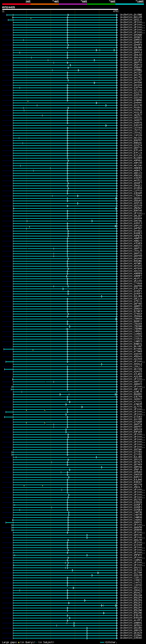This screenshot has width=146, height=644.
Task: Select hit label UniRef100_Q94B30
Action: (131, 42)
